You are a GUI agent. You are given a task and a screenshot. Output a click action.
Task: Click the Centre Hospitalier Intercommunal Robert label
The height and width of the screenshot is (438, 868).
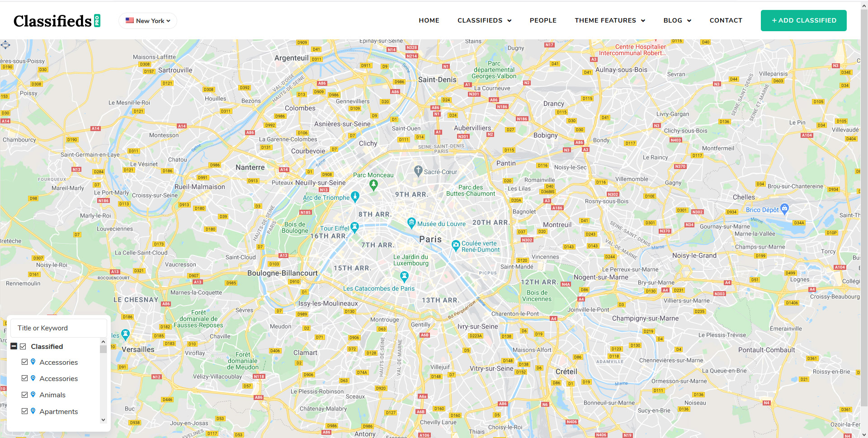tap(632, 50)
